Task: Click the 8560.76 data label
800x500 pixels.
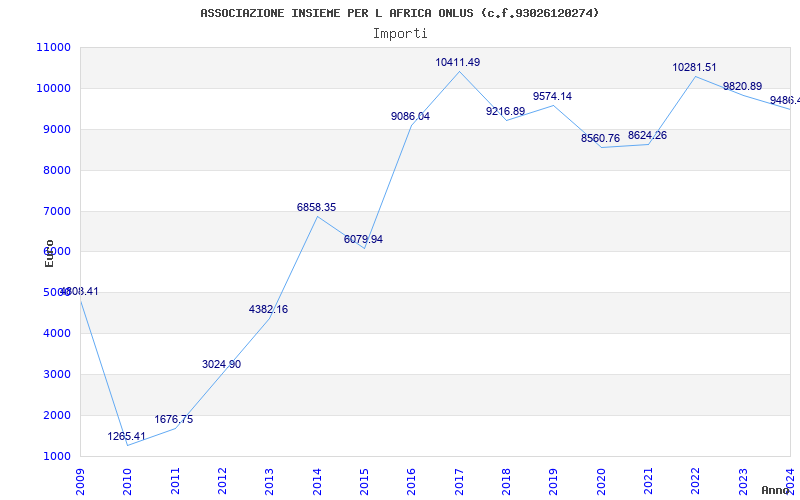Action: pyautogui.click(x=600, y=138)
